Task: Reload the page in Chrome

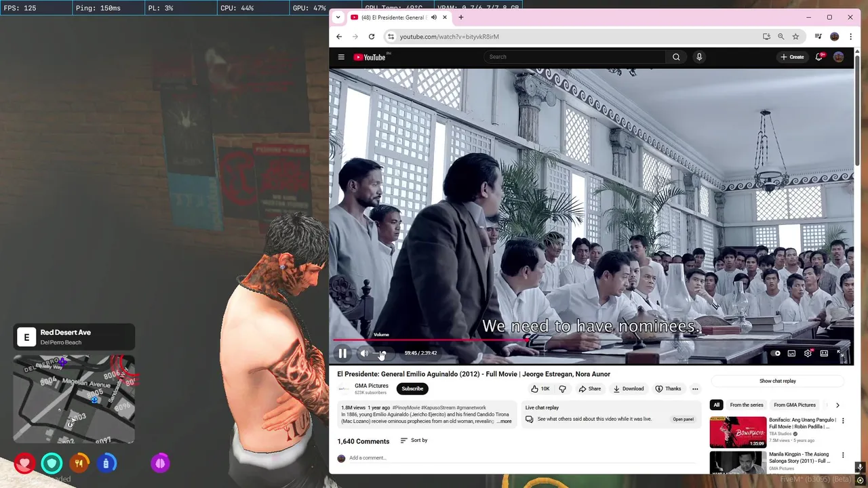Action: click(372, 37)
